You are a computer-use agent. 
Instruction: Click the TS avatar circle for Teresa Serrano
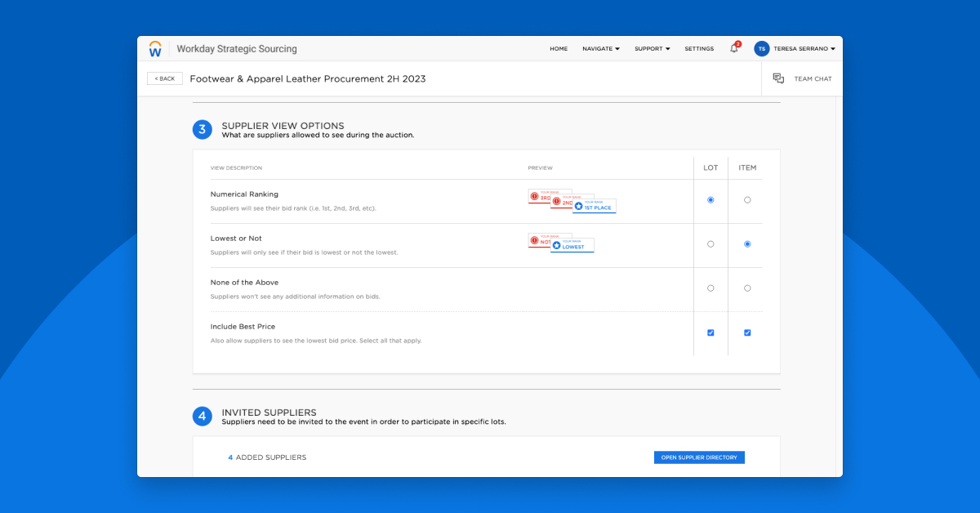[x=761, y=48]
